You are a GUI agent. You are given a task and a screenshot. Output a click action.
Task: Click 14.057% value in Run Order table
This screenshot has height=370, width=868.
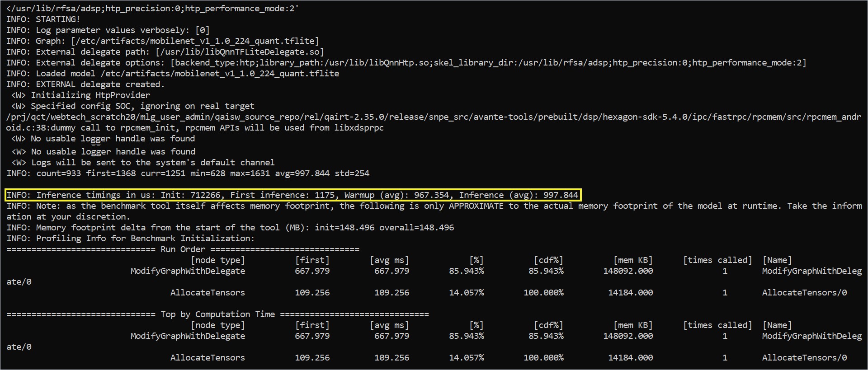[466, 293]
